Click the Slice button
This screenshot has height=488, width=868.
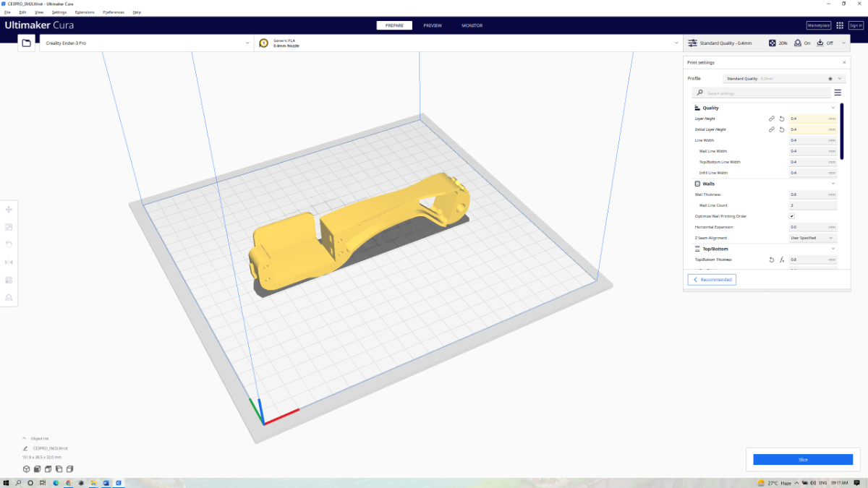click(802, 460)
